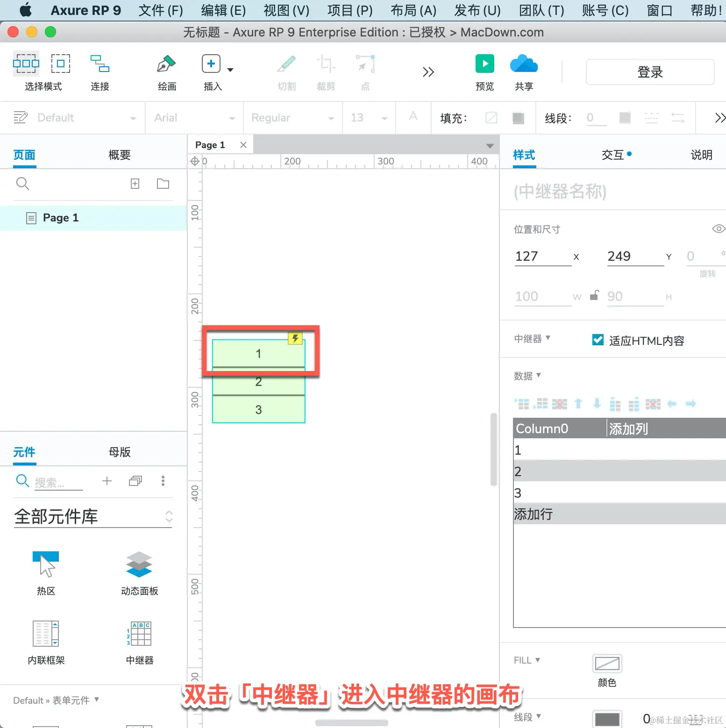Toggle the widget visibility eye icon

pos(719,228)
